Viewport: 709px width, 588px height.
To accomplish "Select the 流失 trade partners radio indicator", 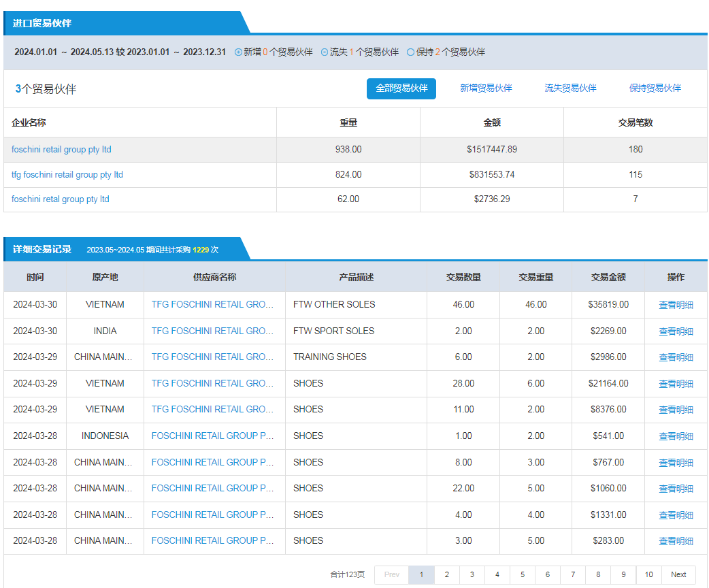I will (325, 52).
